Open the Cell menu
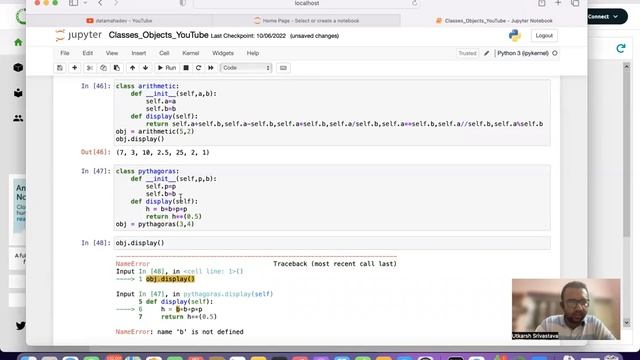The height and width of the screenshot is (360, 640). [164, 53]
